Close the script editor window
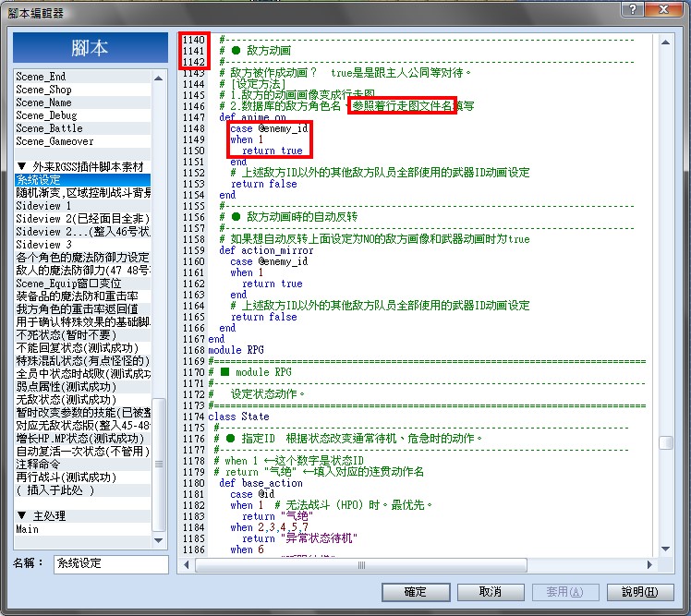This screenshot has height=616, width=691. [x=663, y=9]
